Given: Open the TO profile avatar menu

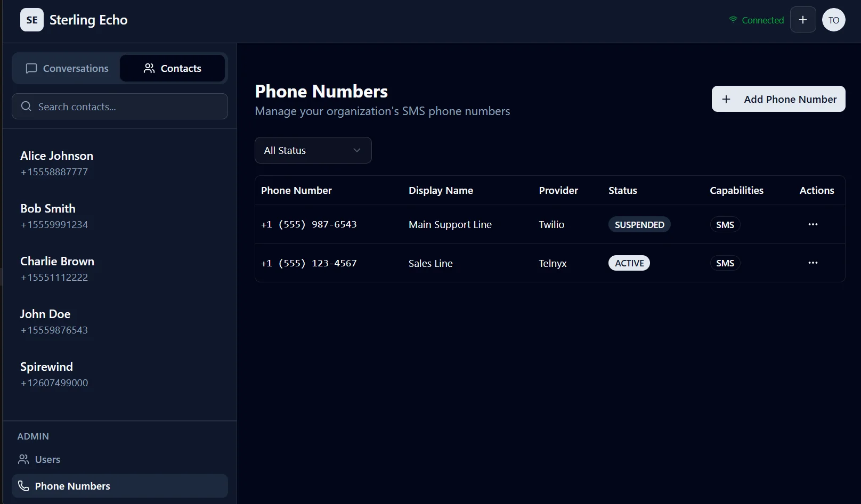Looking at the screenshot, I should pos(833,20).
